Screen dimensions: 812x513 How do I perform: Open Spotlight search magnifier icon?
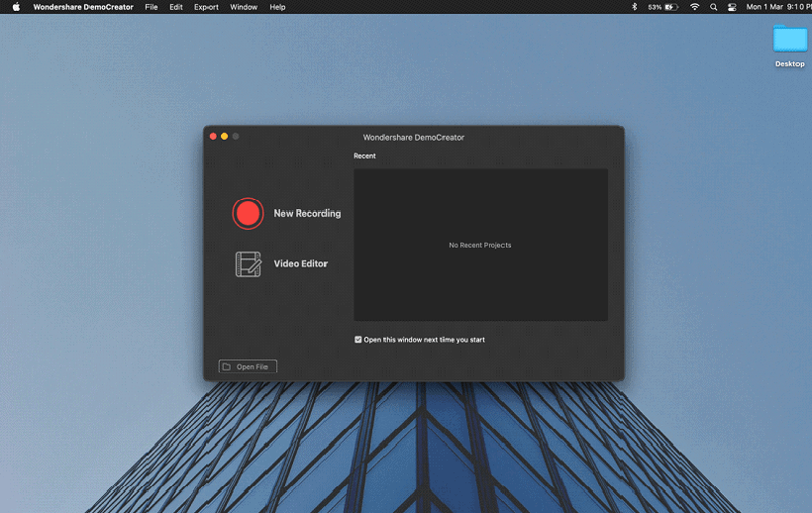point(714,7)
